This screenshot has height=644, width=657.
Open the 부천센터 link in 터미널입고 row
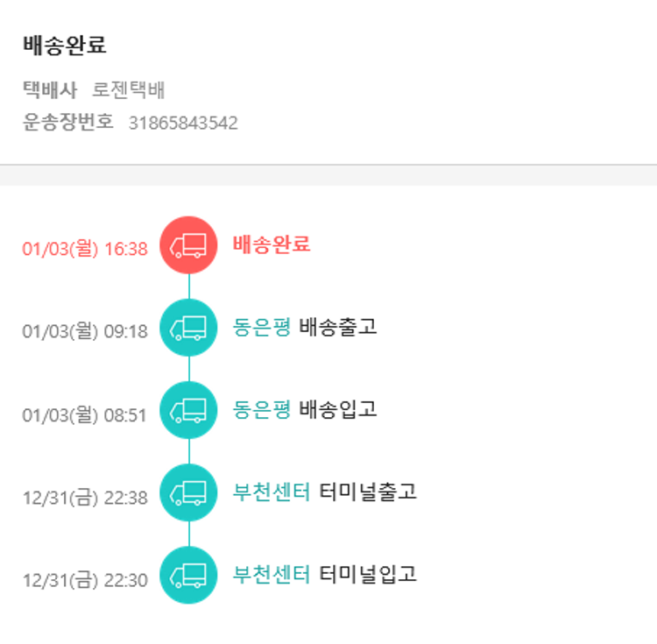pyautogui.click(x=272, y=575)
